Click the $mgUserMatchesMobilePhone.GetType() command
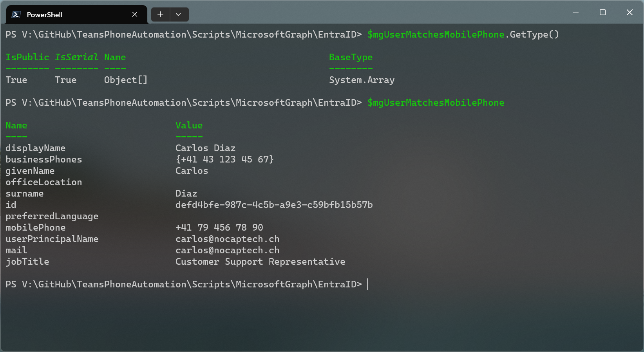 (x=463, y=34)
